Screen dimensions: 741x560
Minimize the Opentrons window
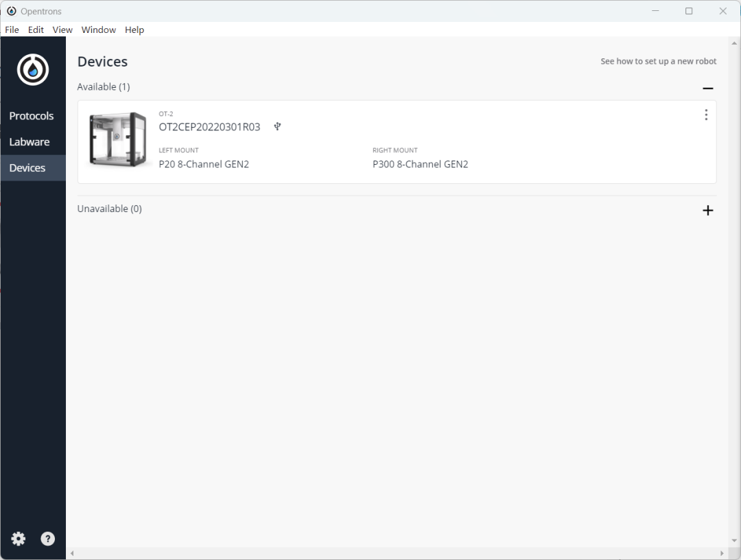[655, 11]
